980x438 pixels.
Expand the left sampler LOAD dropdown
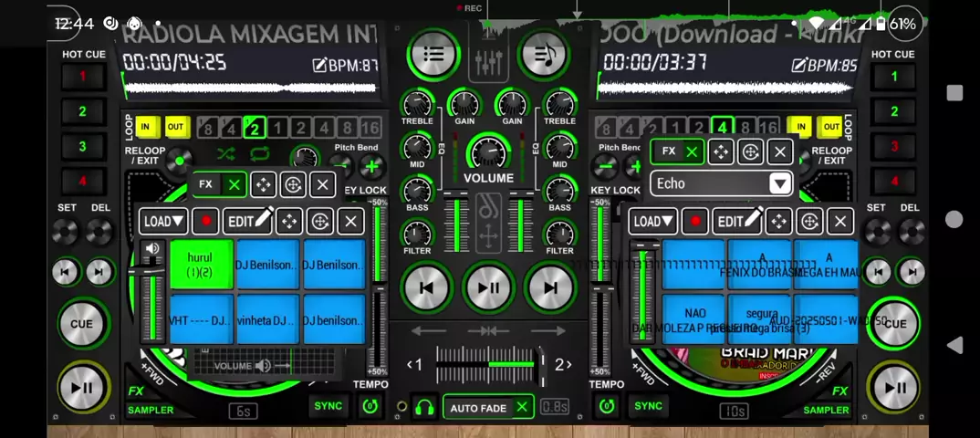[x=164, y=221]
